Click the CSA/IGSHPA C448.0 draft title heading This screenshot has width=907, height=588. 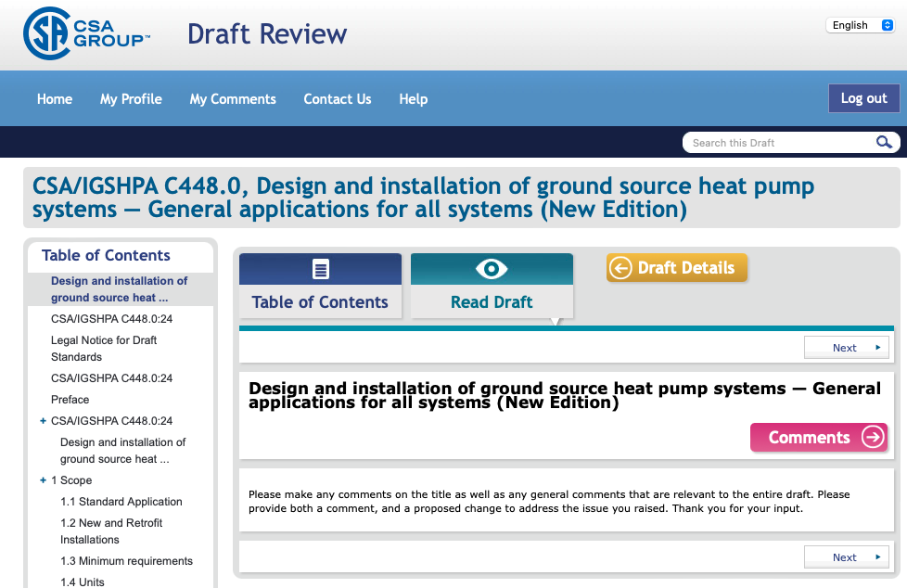pyautogui.click(x=423, y=198)
